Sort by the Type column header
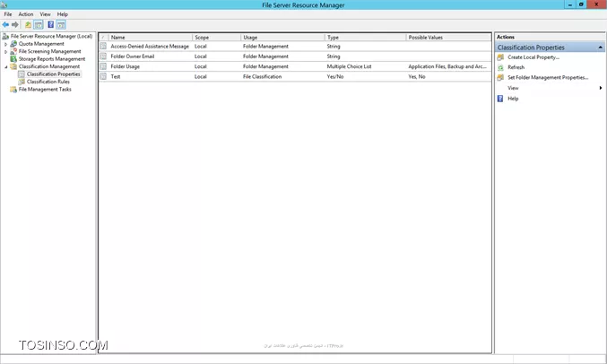This screenshot has height=364, width=607. point(366,38)
